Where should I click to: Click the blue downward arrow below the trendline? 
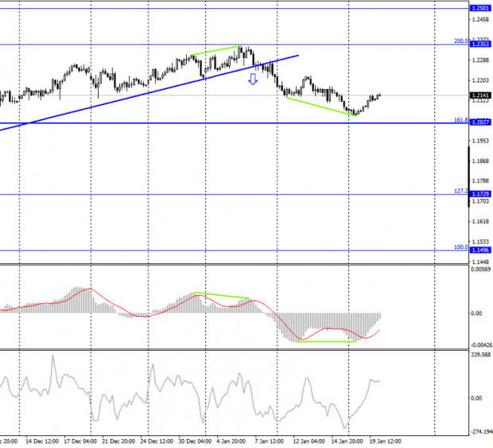253,79
